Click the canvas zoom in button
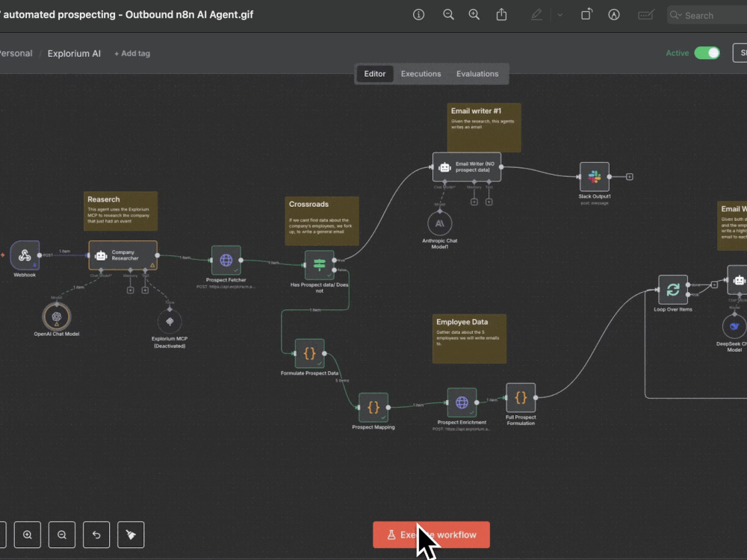The width and height of the screenshot is (747, 560). [28, 535]
